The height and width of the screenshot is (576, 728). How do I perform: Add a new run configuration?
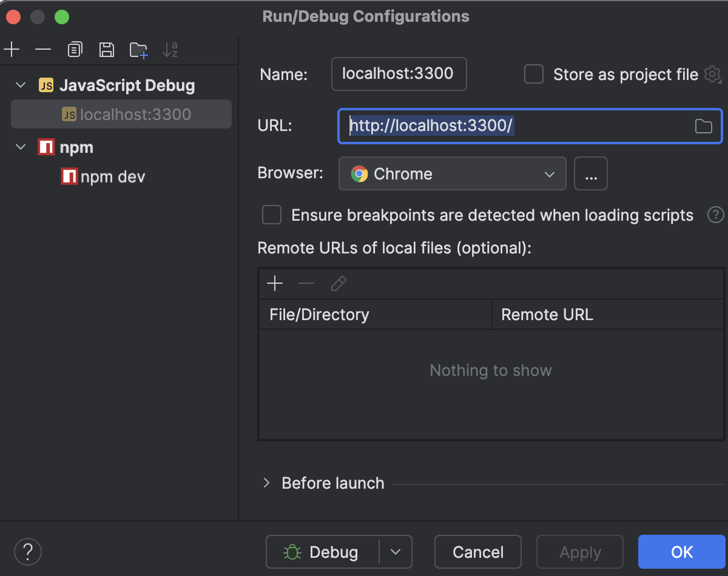(12, 49)
